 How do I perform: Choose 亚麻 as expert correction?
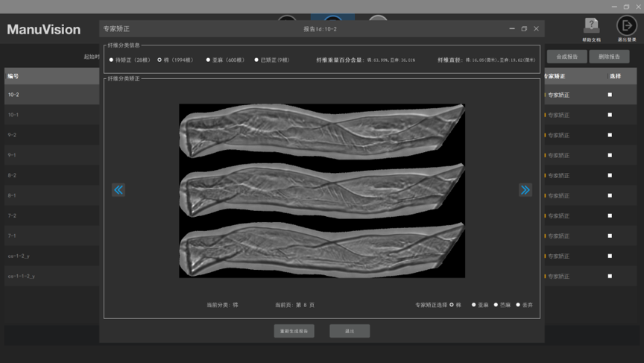pos(474,305)
